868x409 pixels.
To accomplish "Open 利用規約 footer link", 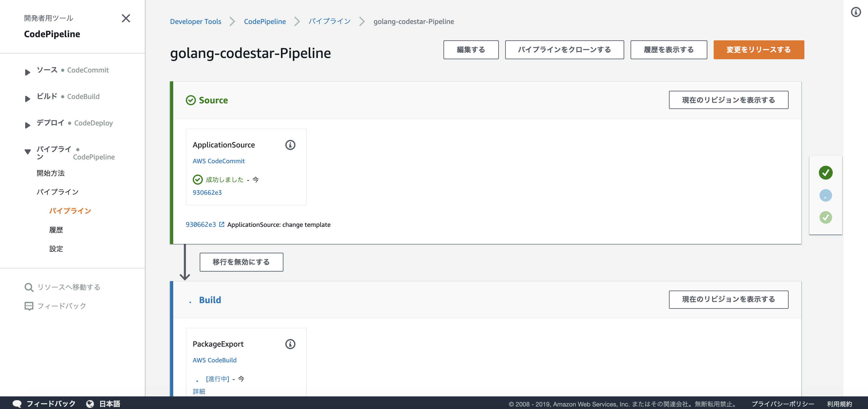I will pyautogui.click(x=839, y=404).
